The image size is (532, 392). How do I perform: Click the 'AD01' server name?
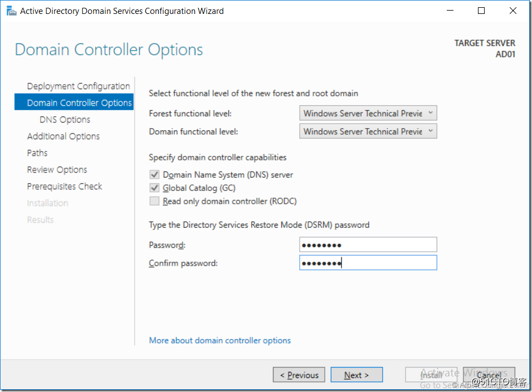505,54
